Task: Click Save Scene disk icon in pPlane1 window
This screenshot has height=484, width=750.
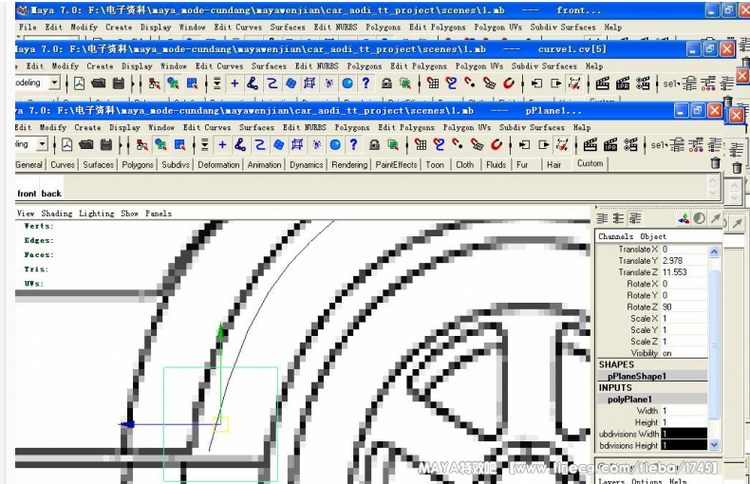Action: [x=106, y=144]
